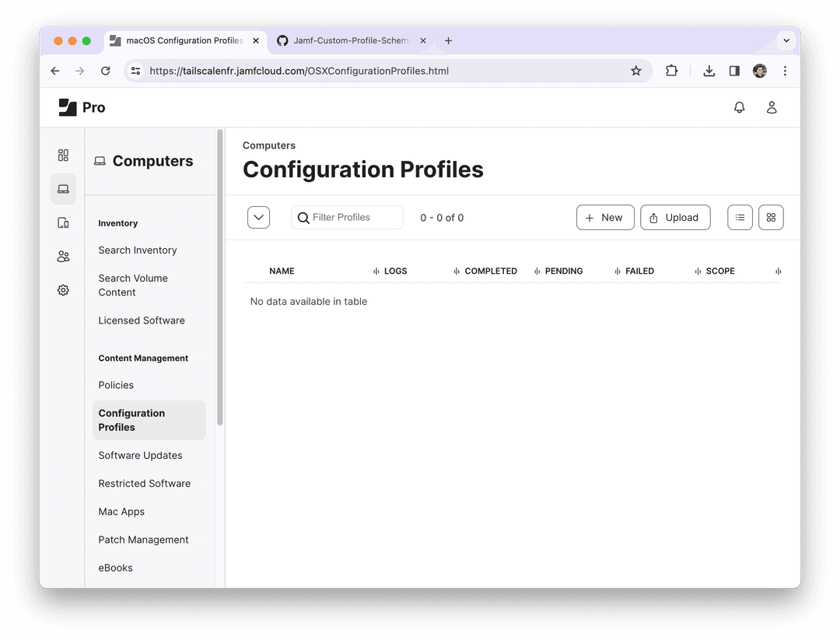840x640 pixels.
Task: Expand the actions chevron beside Filter Profiles
Action: tap(258, 217)
